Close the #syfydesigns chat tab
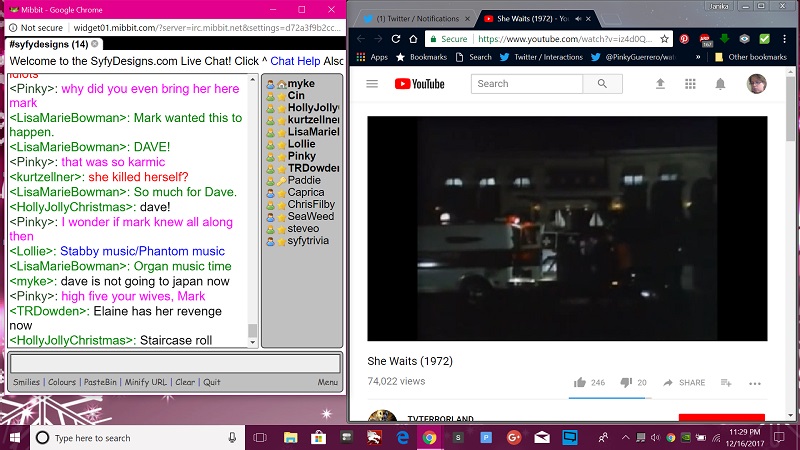This screenshot has width=800, height=450. (x=94, y=44)
